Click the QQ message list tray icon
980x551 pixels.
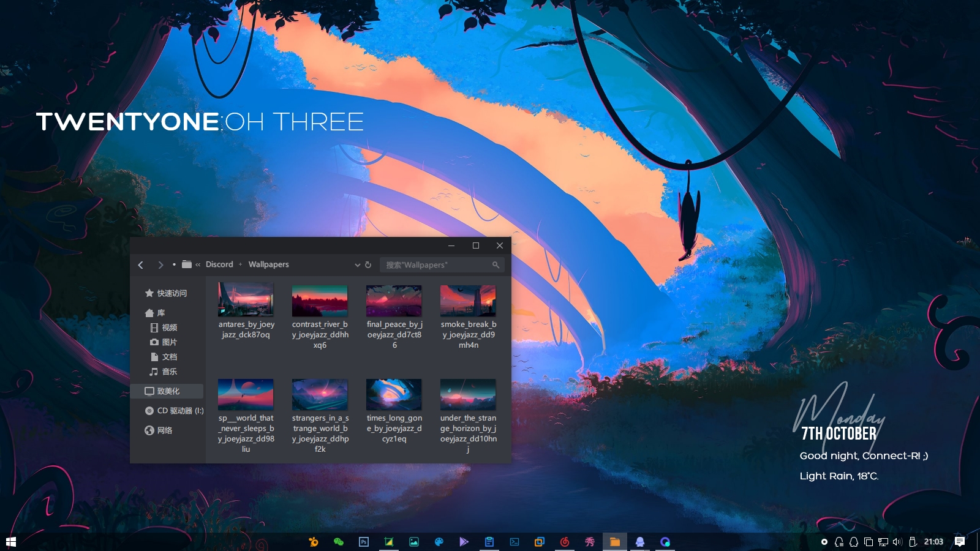839,542
